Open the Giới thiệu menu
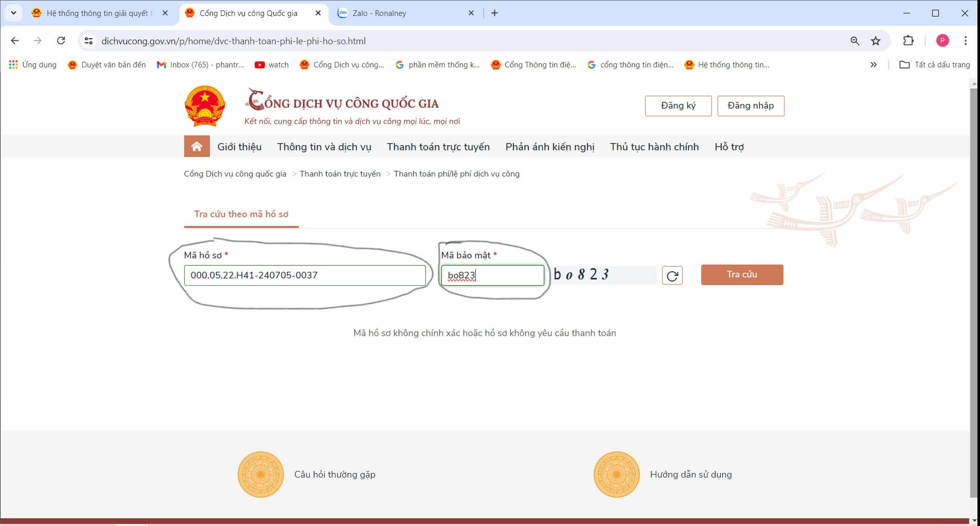Viewport: 980px width, 526px height. coord(239,147)
